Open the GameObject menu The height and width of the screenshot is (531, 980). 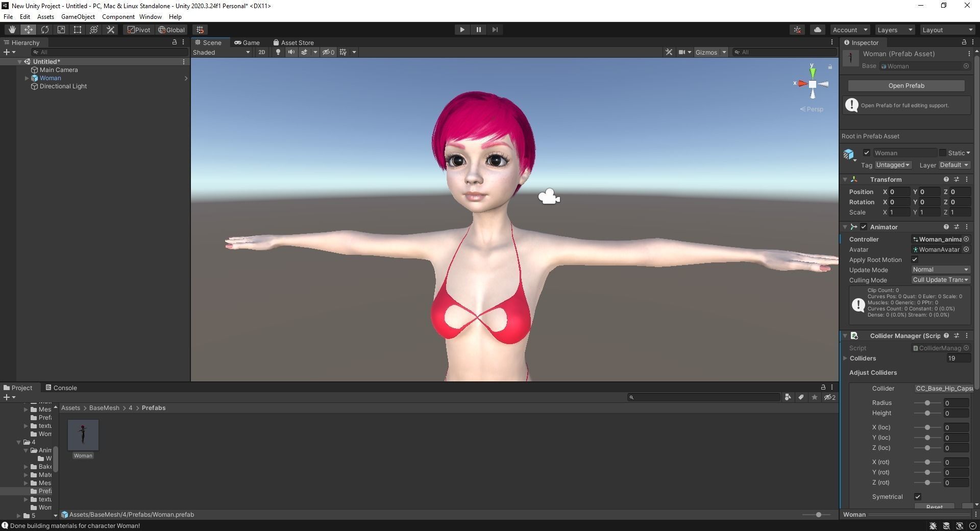(78, 17)
